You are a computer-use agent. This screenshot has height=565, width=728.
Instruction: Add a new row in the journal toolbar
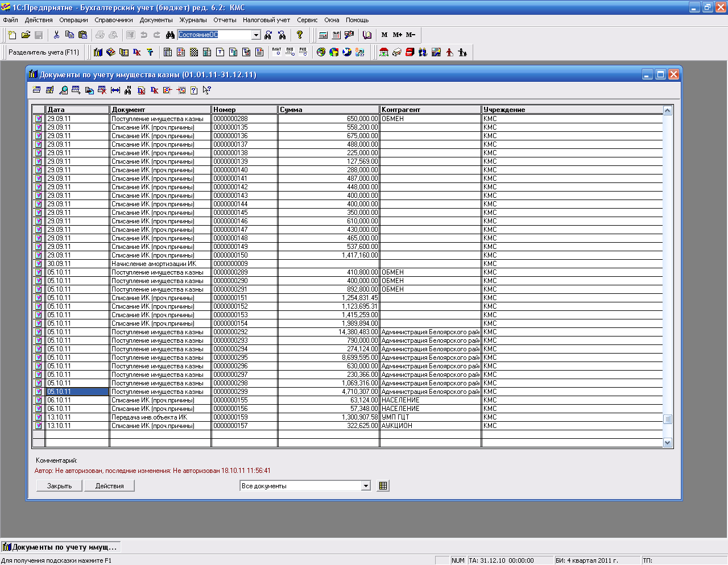point(37,90)
